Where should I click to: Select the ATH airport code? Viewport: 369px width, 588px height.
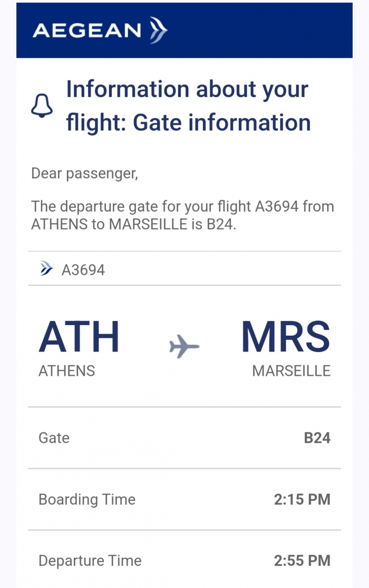click(79, 337)
